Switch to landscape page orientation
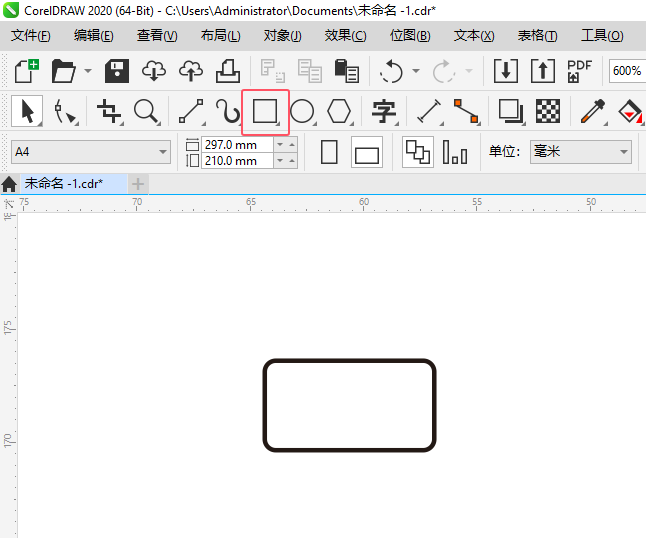 [367, 152]
